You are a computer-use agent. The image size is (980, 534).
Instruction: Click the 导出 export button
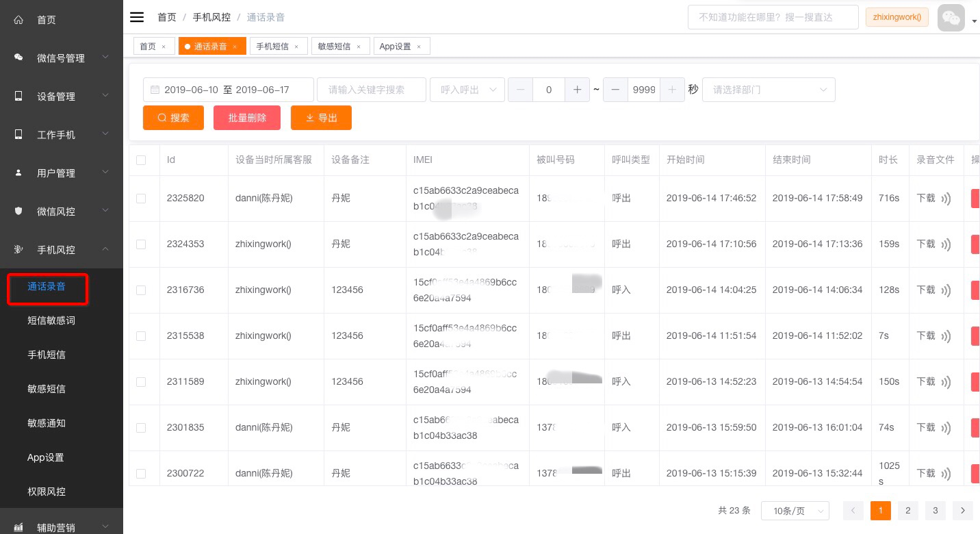coord(321,118)
